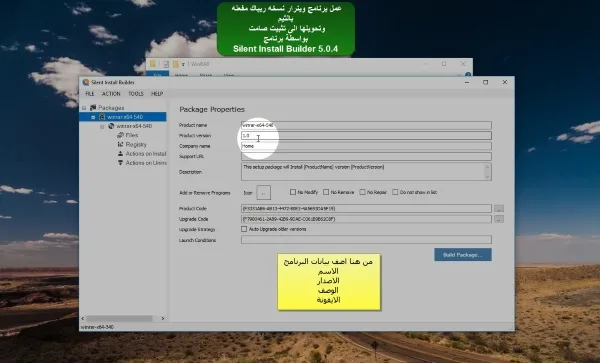
Task: Collapse the child winrar-x64-540 node
Action: (103, 126)
